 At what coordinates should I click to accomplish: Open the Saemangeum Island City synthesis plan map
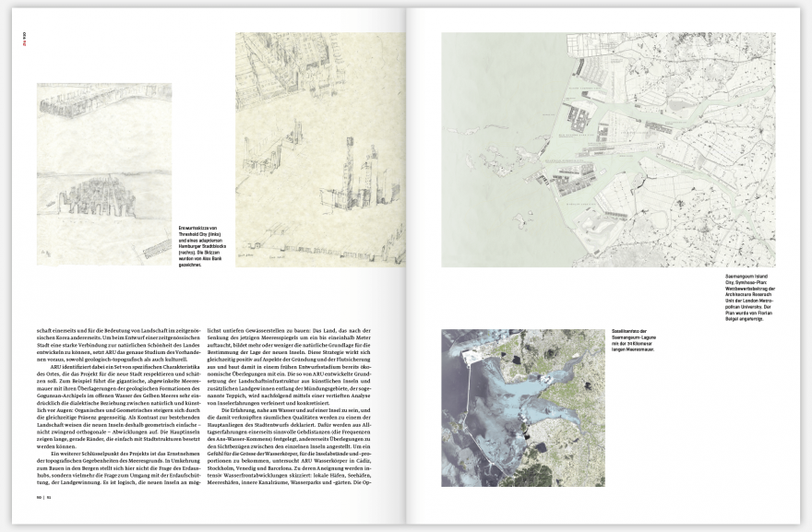tap(608, 150)
